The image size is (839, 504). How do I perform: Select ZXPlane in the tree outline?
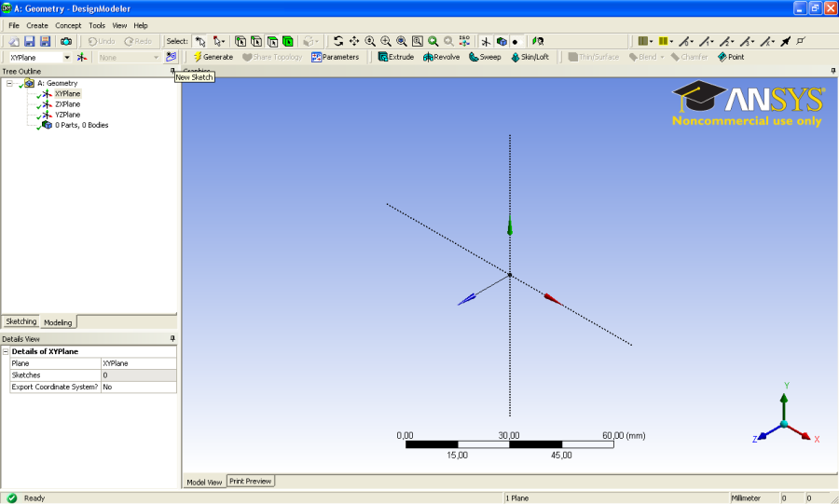(67, 104)
